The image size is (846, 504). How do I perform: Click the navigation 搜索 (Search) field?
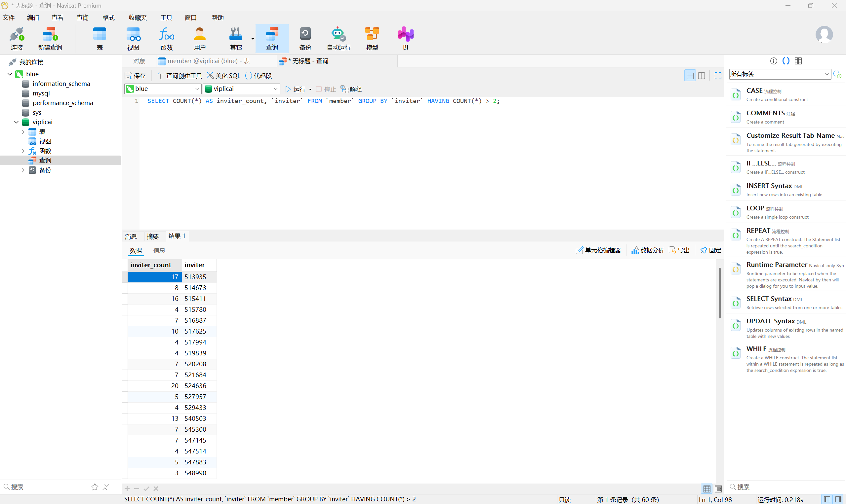point(40,487)
